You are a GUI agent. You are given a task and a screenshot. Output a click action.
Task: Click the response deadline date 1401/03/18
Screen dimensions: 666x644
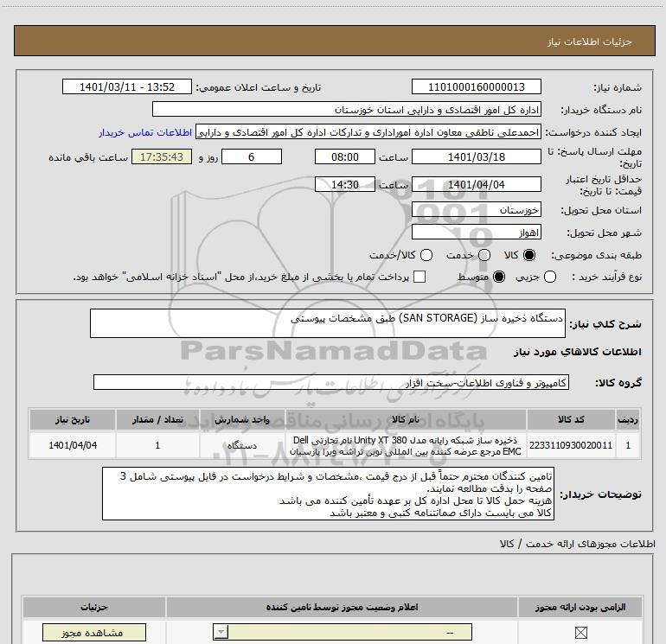(476, 156)
